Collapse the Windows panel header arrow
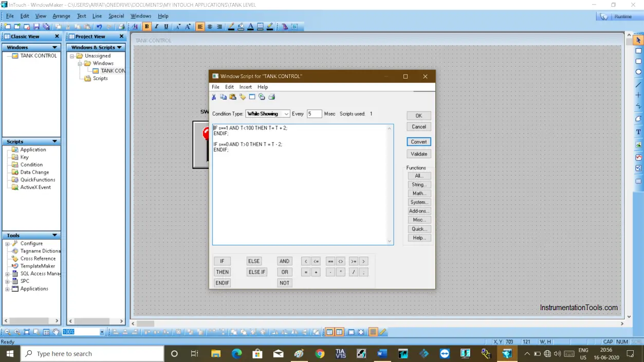 click(54, 47)
